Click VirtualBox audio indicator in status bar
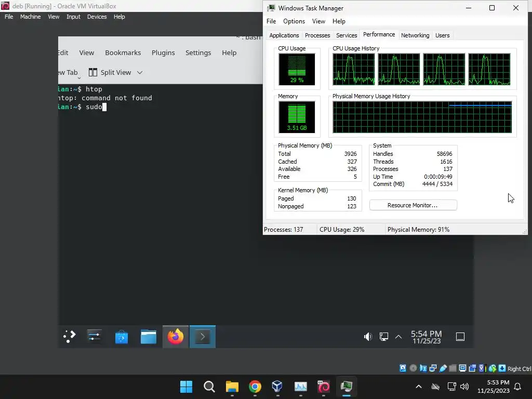The image size is (532, 399). click(423, 368)
